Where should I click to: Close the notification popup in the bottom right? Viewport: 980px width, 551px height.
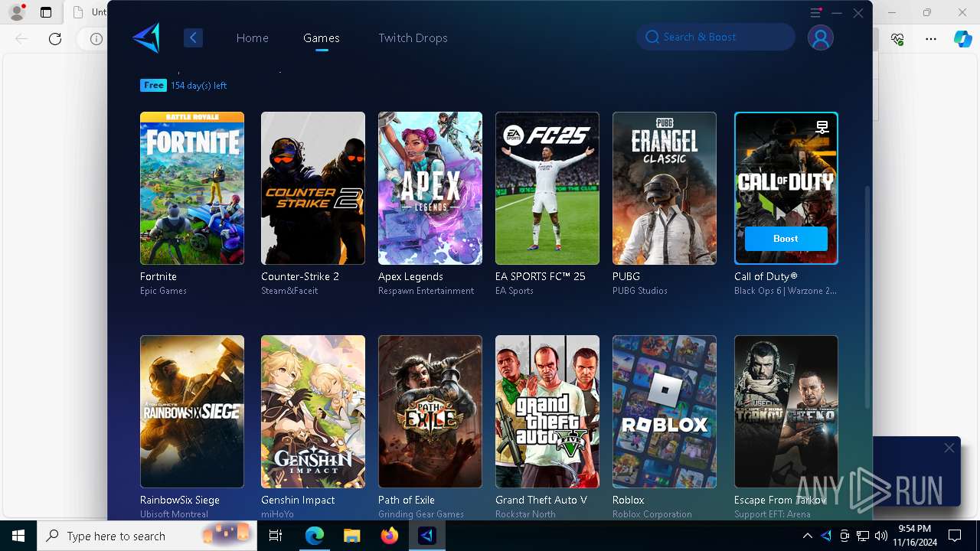949,448
